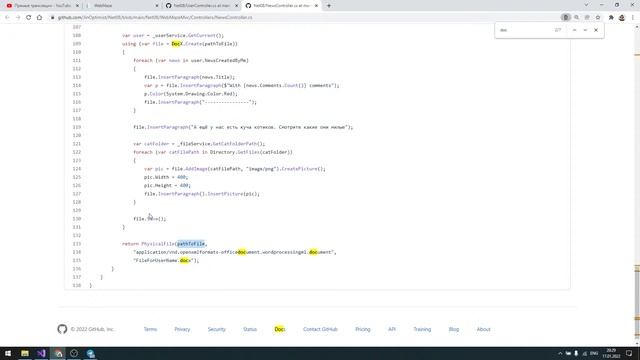Screen dimensions: 640x360
Task: Open the Contact GitHub footer link
Action: [320, 329]
